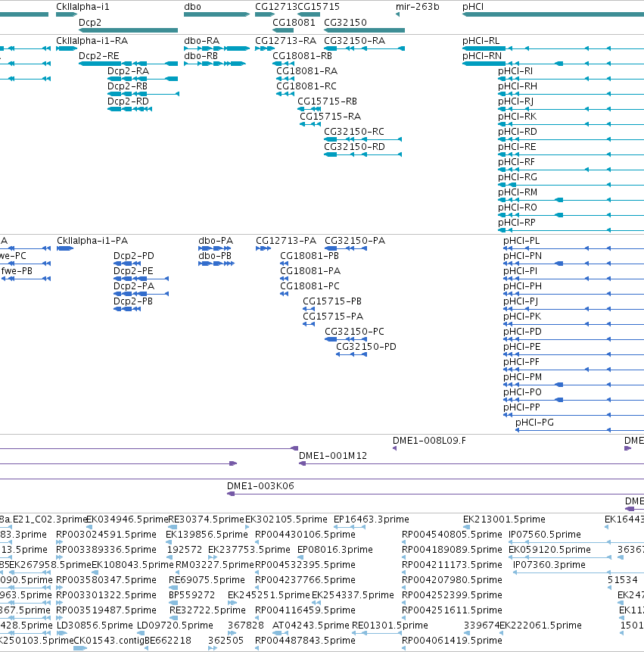Screen dimensions: 644x652
Task: Click EST BP559272
Action: point(191,595)
